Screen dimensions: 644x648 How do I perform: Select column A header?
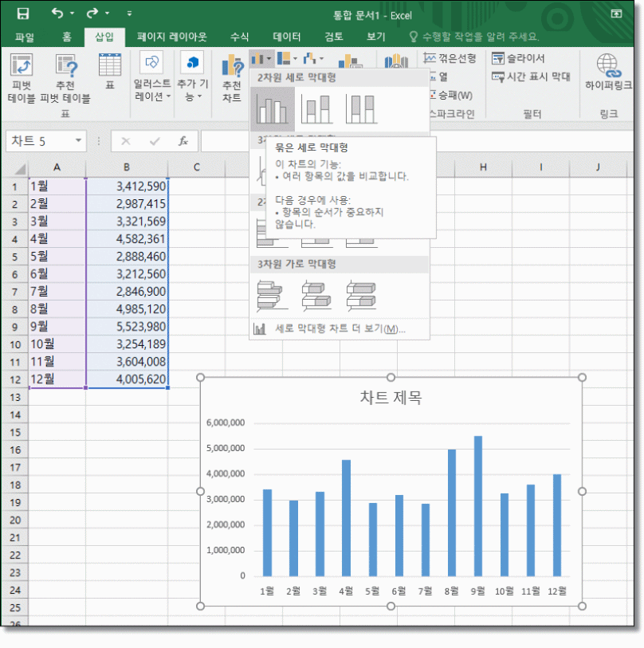(57, 167)
